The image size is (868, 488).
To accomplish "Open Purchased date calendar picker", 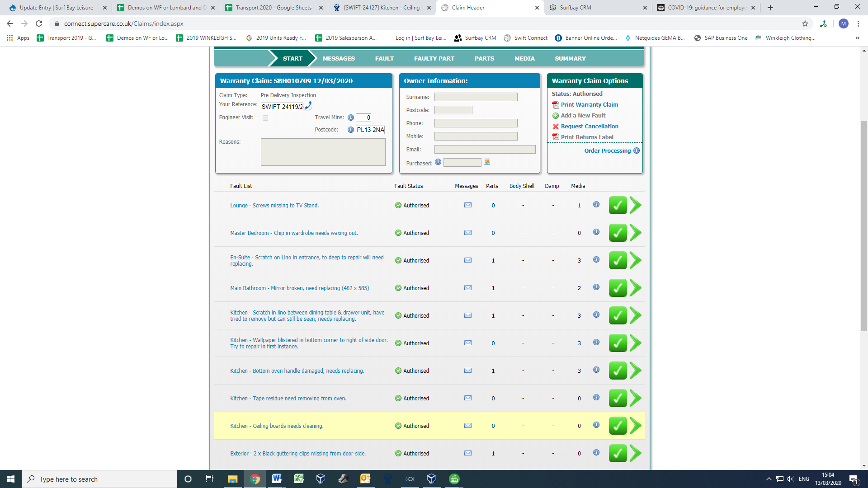I will [487, 162].
